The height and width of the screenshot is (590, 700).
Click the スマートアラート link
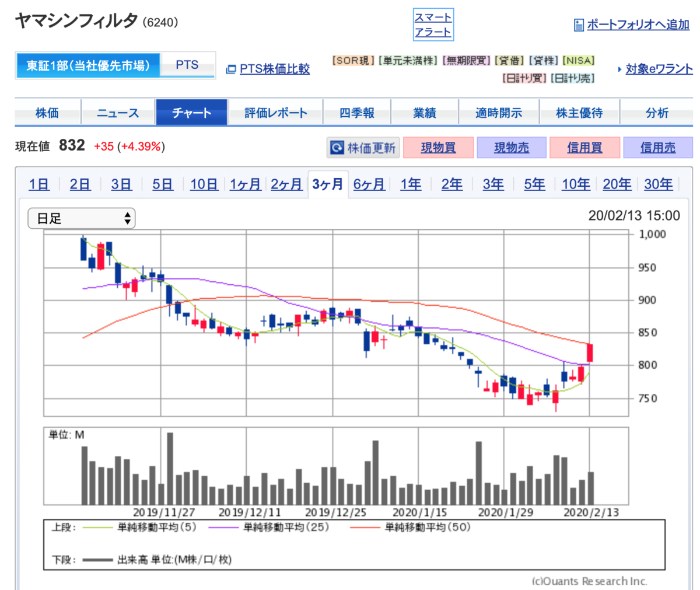tap(433, 25)
